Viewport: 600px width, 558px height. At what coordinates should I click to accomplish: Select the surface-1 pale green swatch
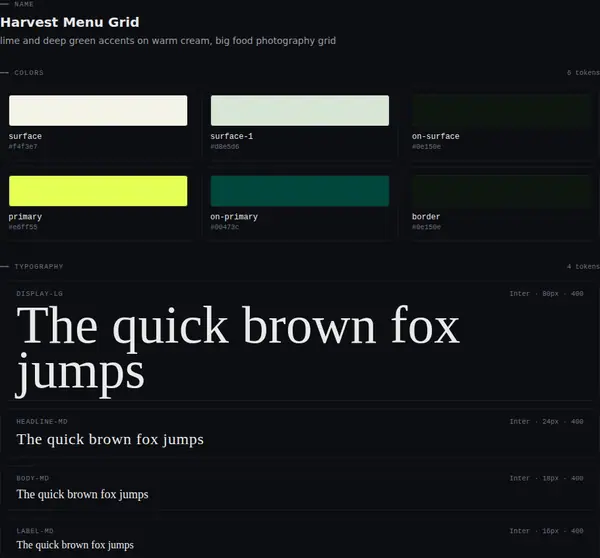tap(300, 110)
